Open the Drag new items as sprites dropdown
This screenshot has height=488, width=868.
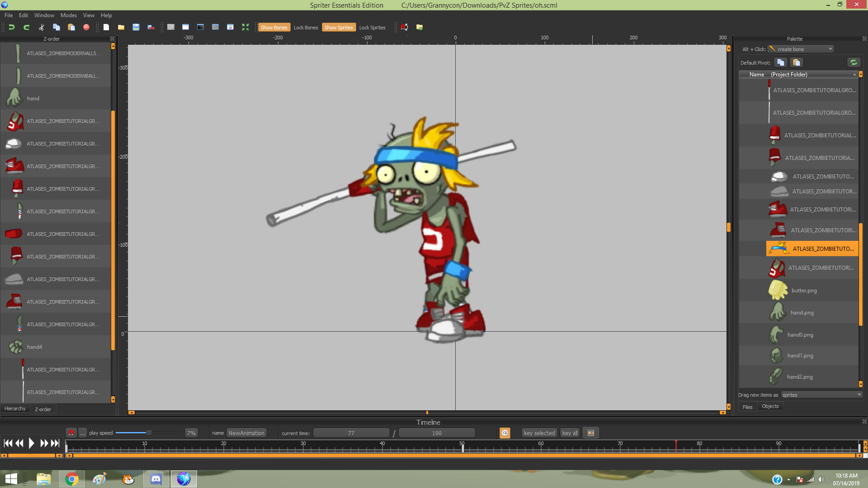(x=822, y=395)
